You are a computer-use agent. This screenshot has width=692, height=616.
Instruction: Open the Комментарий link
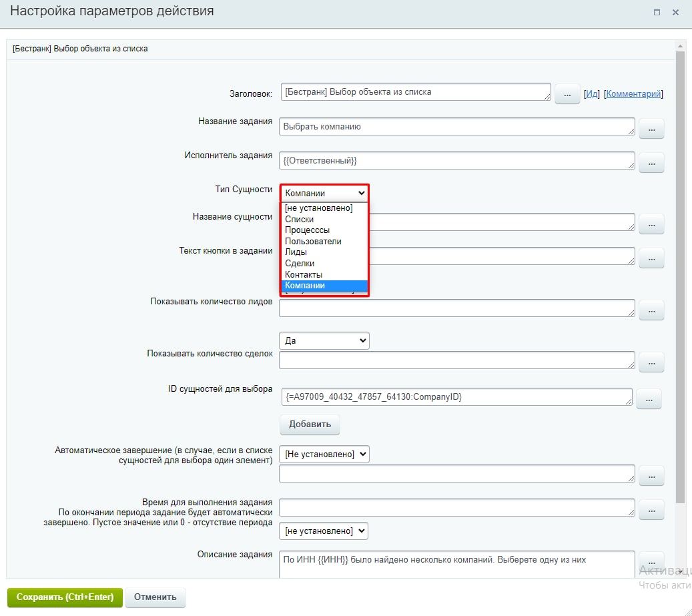tap(633, 94)
